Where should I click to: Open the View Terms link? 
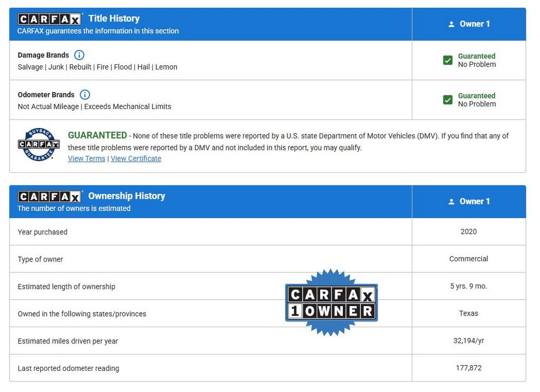pyautogui.click(x=86, y=159)
